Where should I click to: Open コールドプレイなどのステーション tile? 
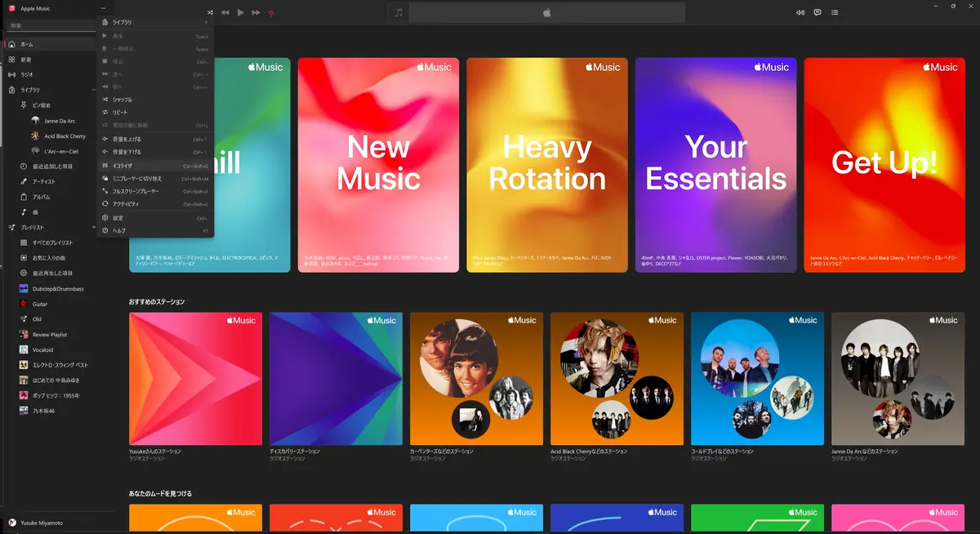click(758, 378)
